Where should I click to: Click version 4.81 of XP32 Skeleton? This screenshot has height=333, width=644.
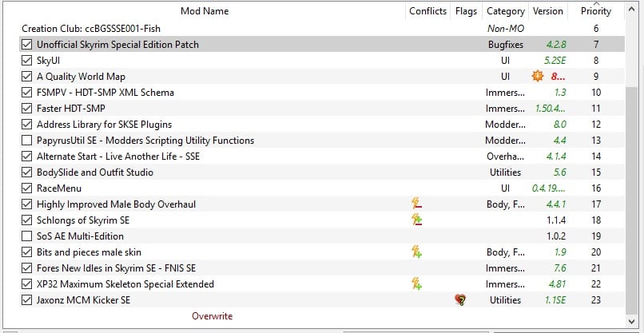(x=558, y=284)
